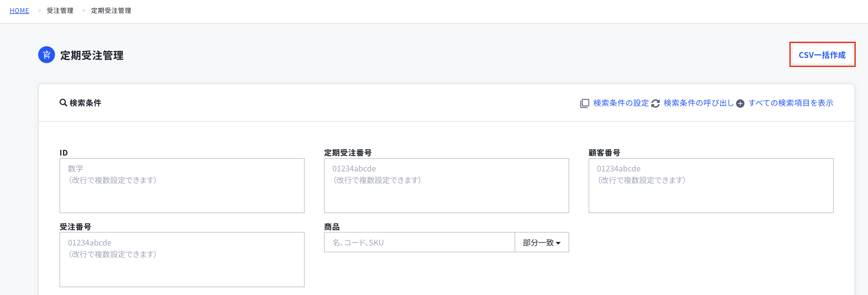Click the 検索条件 section title
Image resolution: width=868 pixels, height=295 pixels.
pyautogui.click(x=85, y=103)
